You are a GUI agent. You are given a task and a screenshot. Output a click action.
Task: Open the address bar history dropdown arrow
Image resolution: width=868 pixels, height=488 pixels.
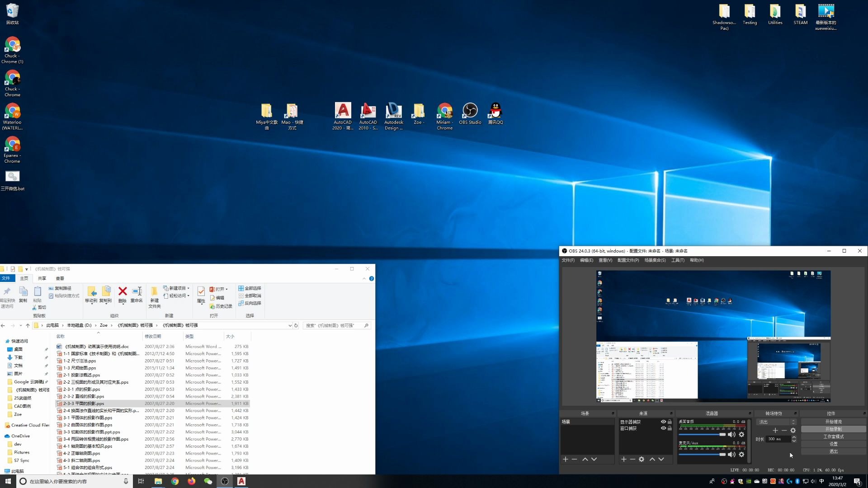(290, 325)
